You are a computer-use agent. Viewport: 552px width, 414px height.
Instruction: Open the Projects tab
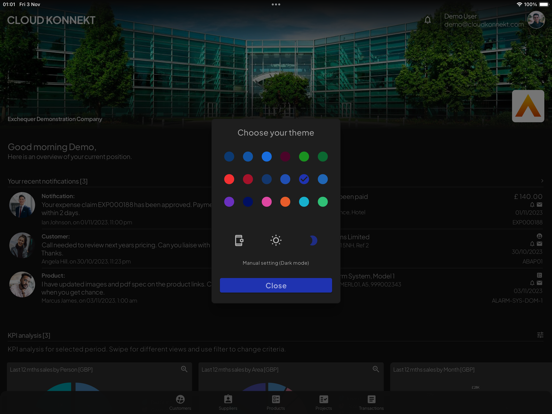pyautogui.click(x=324, y=402)
